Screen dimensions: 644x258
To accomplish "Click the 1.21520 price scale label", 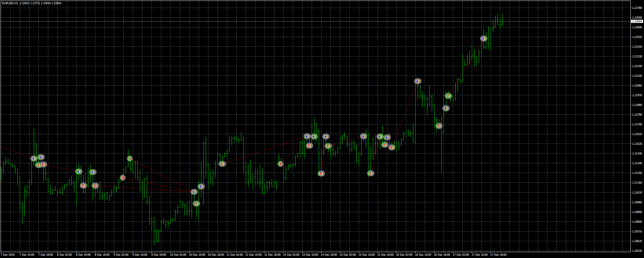I will [637, 144].
